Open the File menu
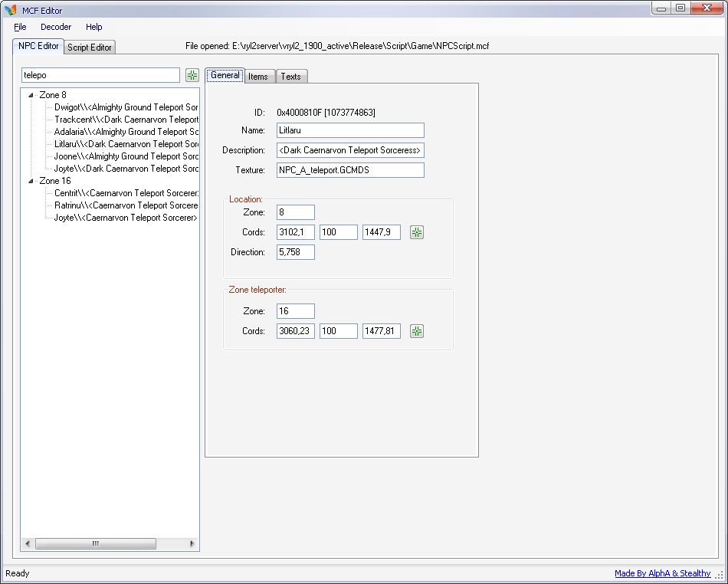This screenshot has width=728, height=584. pos(20,27)
